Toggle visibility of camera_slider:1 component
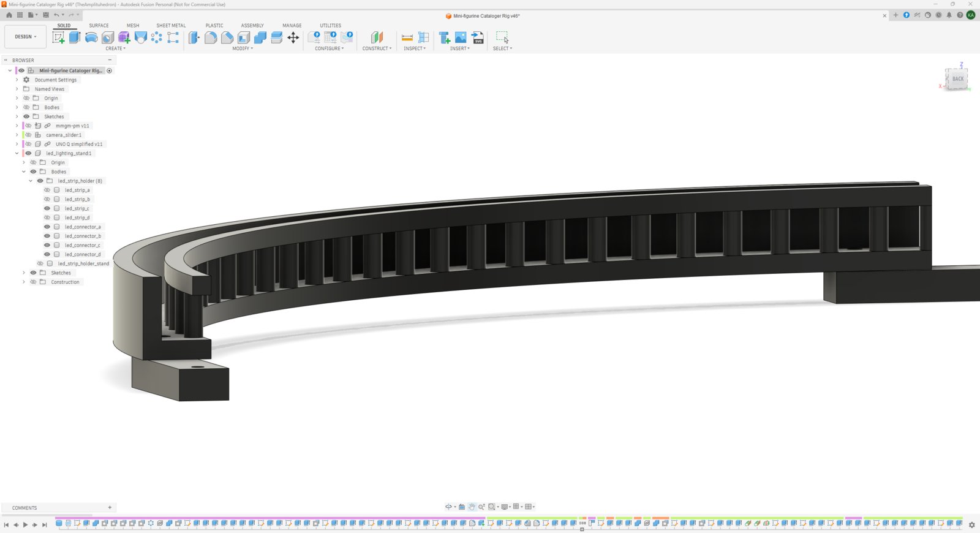980x533 pixels. (x=28, y=135)
